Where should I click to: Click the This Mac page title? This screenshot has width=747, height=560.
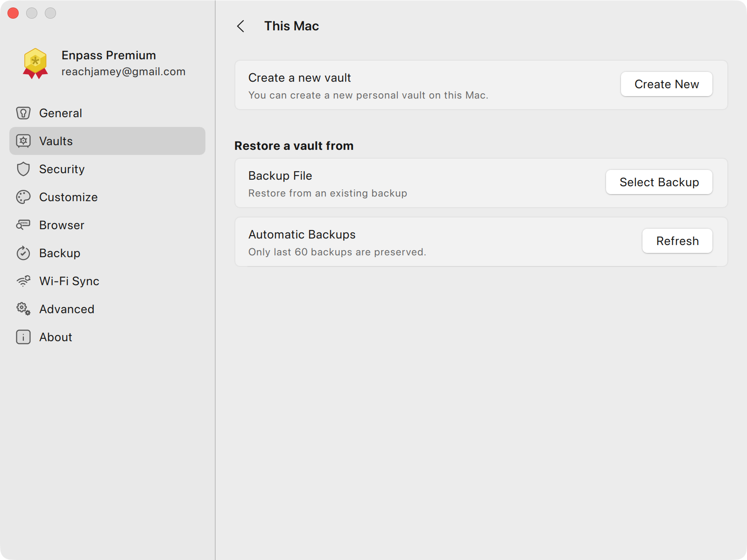click(x=291, y=26)
